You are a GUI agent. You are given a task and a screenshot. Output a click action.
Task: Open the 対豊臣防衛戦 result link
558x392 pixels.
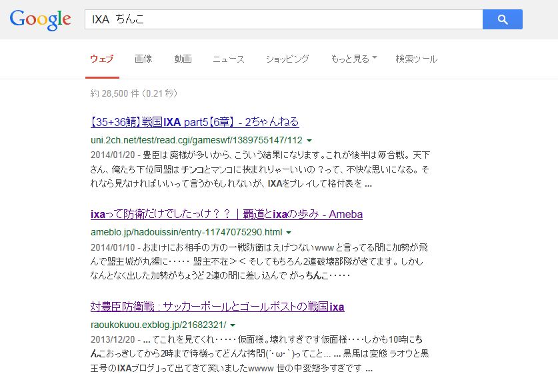217,307
